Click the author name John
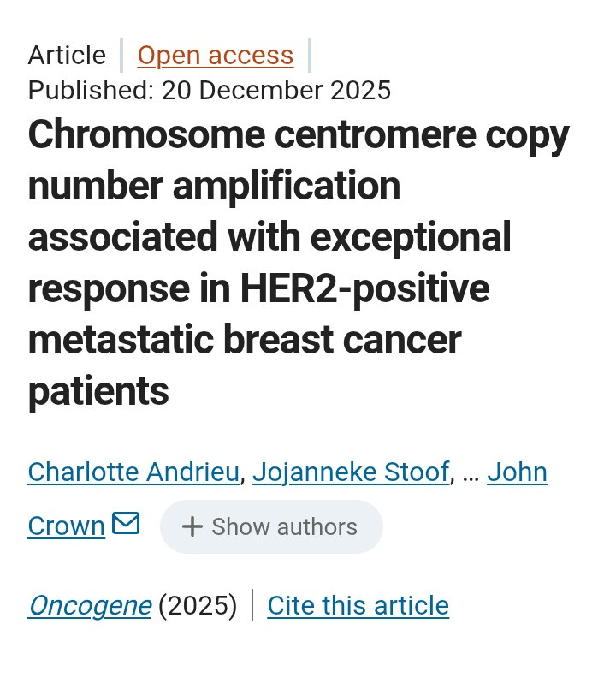This screenshot has width=616, height=683. click(x=517, y=472)
